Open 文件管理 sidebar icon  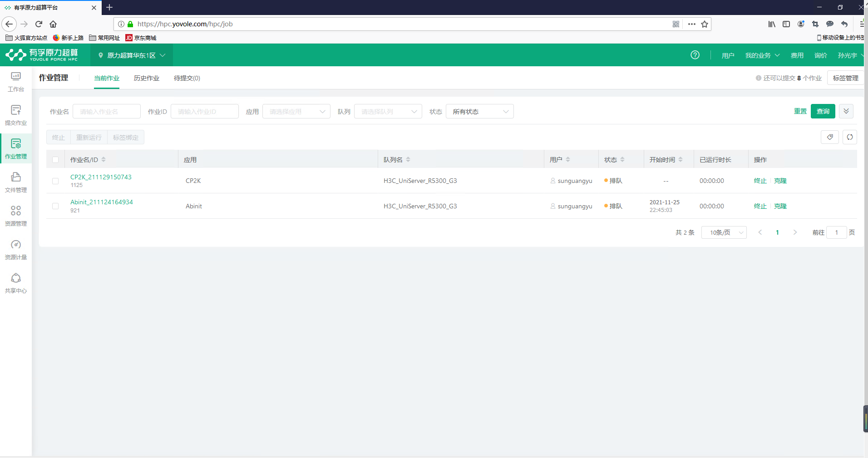pos(16,182)
